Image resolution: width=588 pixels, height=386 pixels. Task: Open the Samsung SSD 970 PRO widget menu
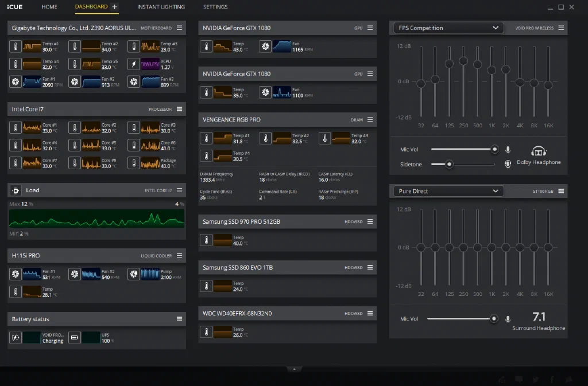click(x=370, y=221)
